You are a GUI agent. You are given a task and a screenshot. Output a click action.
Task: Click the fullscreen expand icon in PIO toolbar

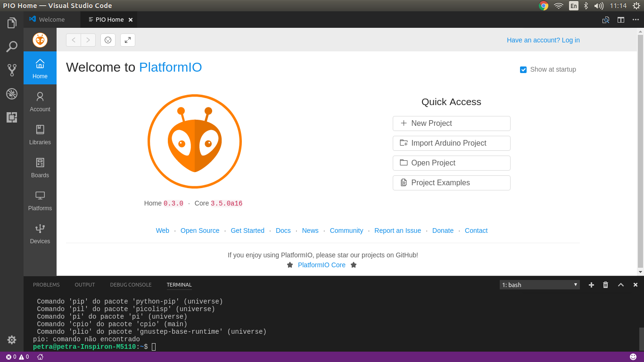pos(127,40)
